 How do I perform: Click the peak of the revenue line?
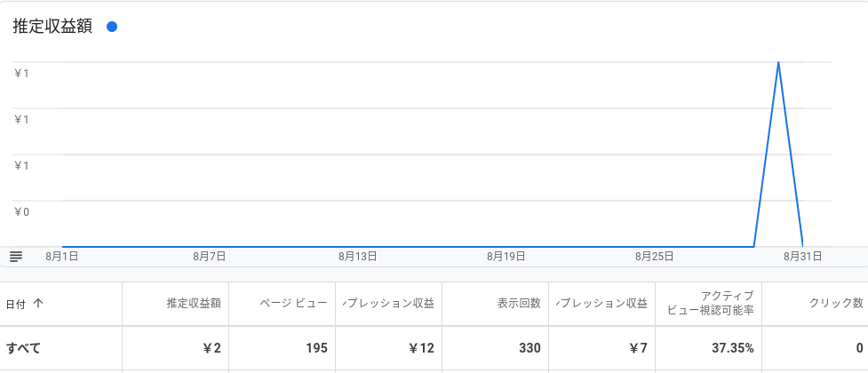pos(778,62)
